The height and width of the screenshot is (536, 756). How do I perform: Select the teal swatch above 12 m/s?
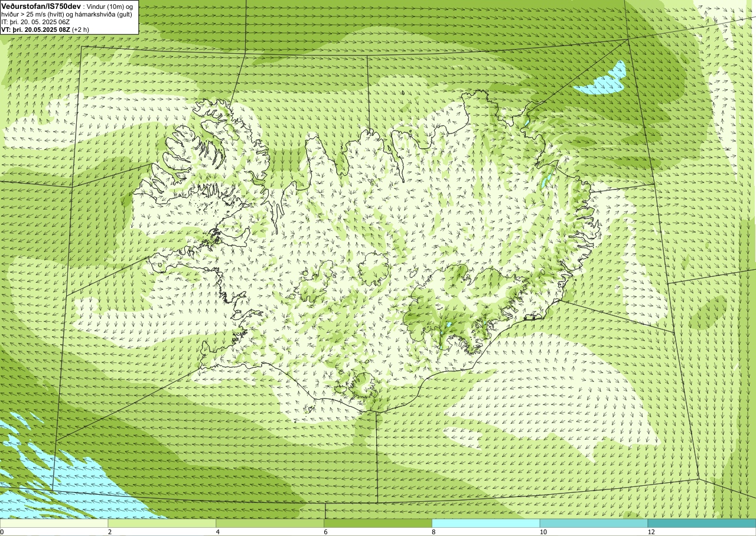702,523
